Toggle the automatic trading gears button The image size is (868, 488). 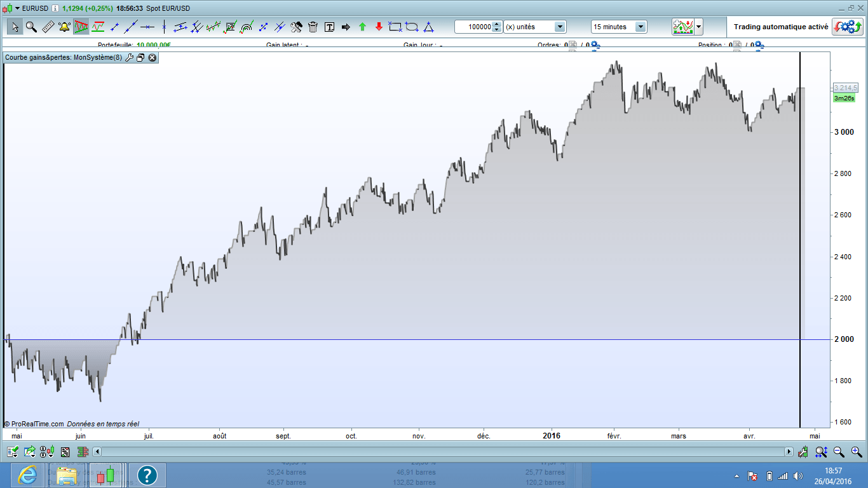click(x=848, y=27)
